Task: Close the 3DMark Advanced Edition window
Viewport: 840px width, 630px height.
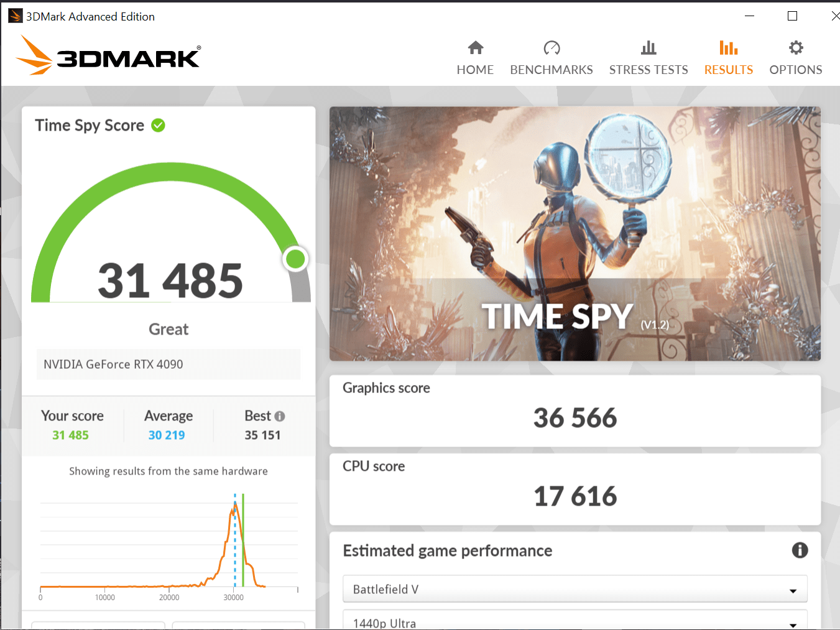Action: click(x=835, y=16)
